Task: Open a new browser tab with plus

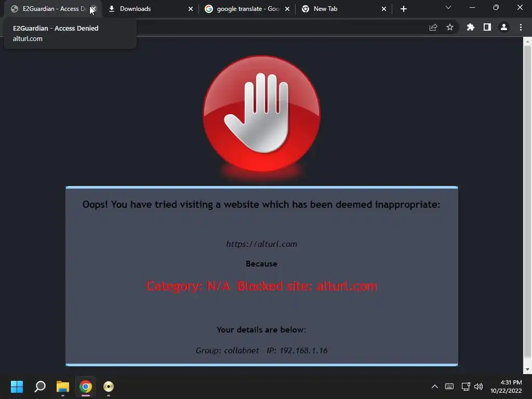Action: click(x=403, y=9)
